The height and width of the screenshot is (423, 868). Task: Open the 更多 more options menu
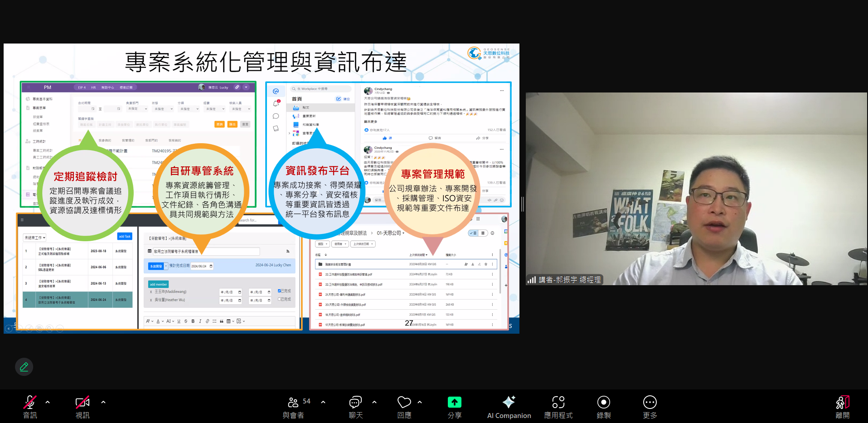pos(650,407)
